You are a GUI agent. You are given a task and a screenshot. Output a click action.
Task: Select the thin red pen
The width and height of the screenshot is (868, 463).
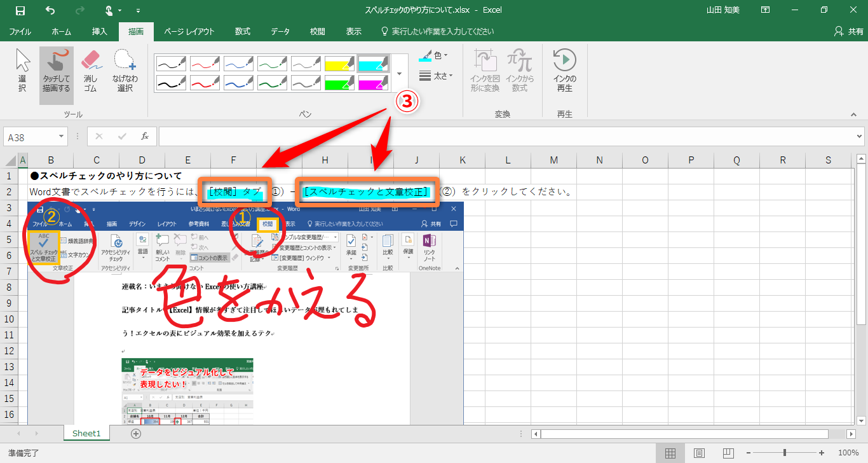[205, 64]
